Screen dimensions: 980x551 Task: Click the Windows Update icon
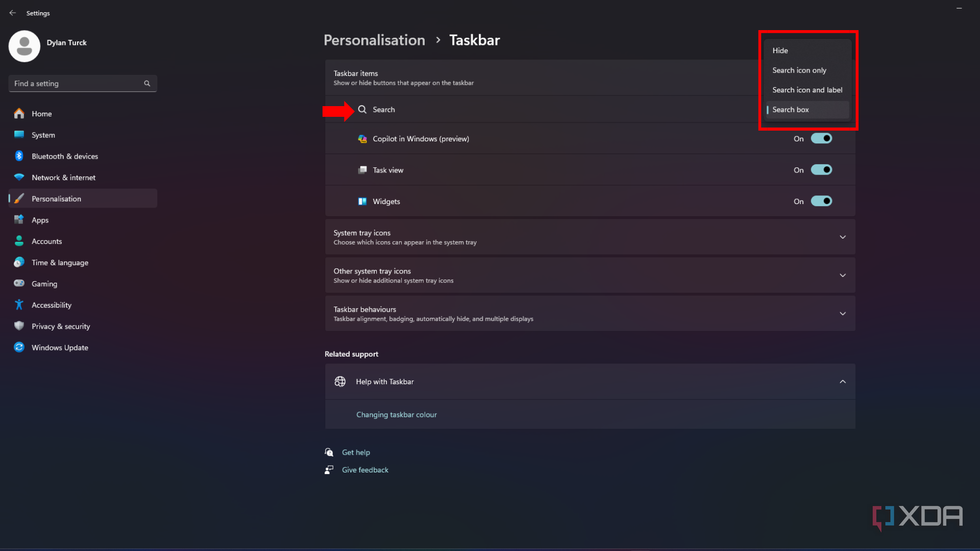point(18,347)
